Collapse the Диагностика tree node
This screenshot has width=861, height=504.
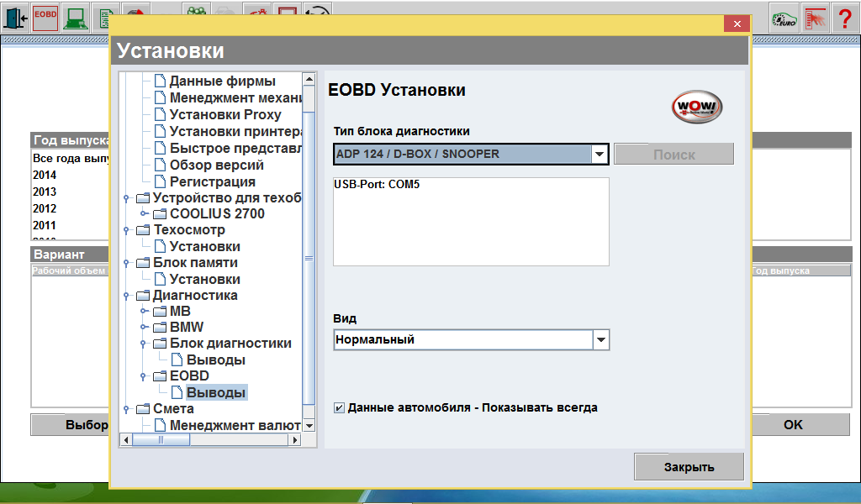(x=126, y=296)
